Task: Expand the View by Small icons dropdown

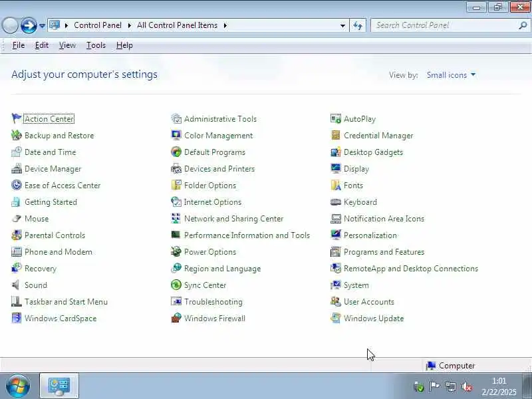Action: [x=451, y=75]
